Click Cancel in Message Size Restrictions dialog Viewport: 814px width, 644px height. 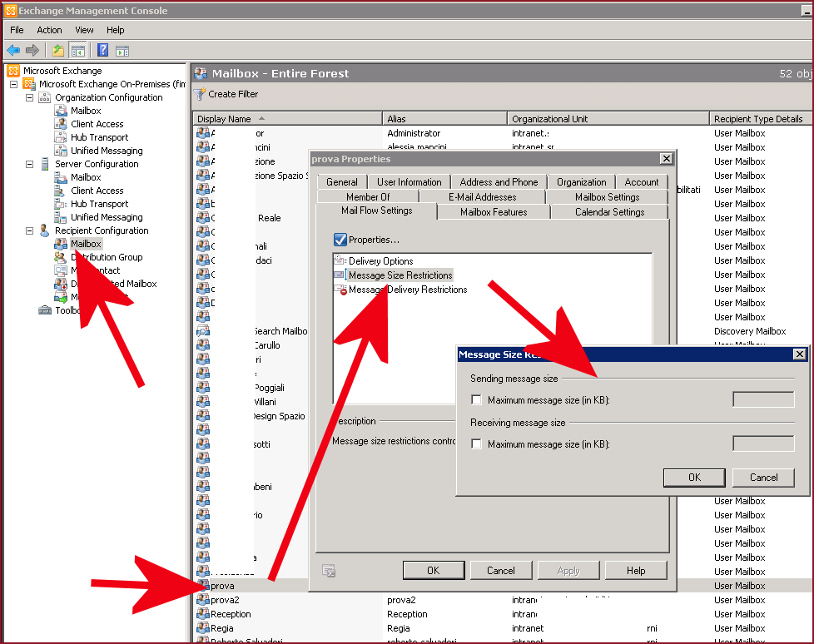(763, 478)
